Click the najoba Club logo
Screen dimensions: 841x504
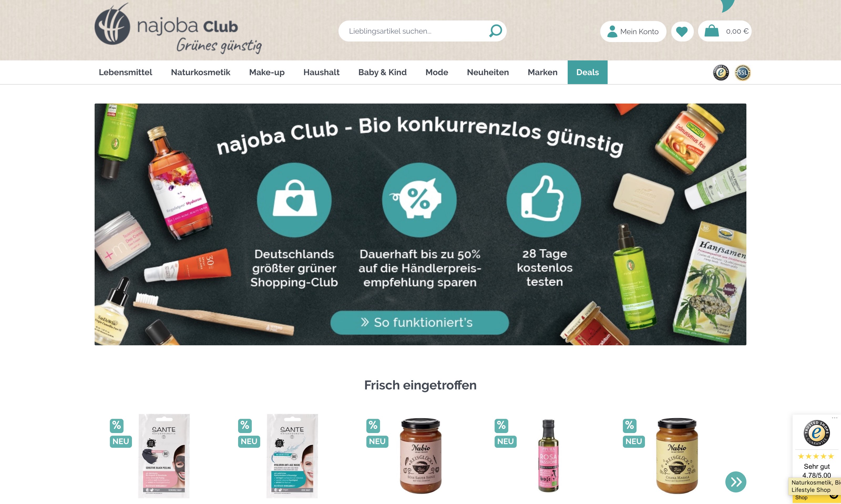pos(178,29)
